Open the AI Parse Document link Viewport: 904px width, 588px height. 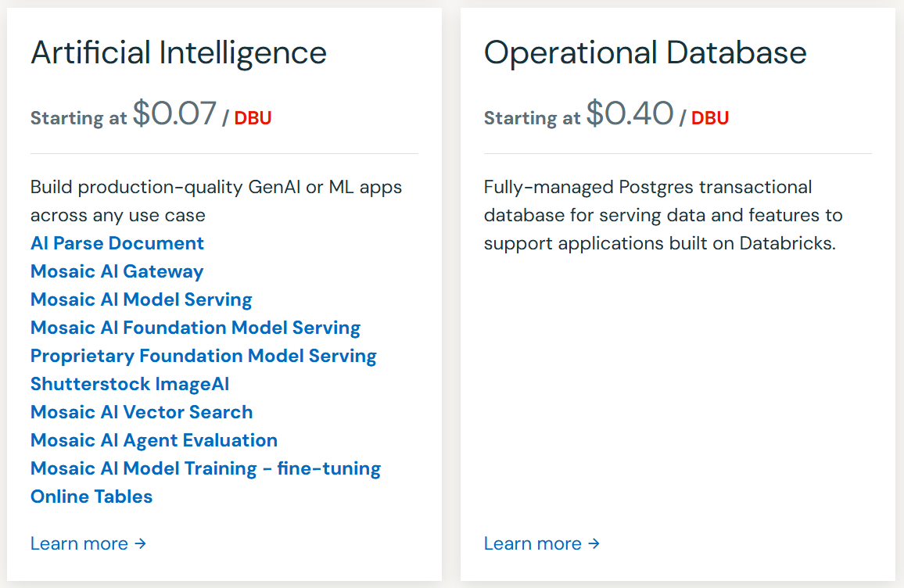pos(117,243)
